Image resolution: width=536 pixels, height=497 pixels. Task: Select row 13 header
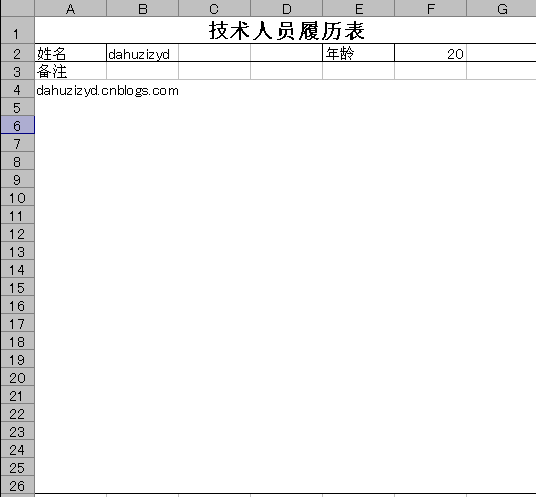point(17,251)
